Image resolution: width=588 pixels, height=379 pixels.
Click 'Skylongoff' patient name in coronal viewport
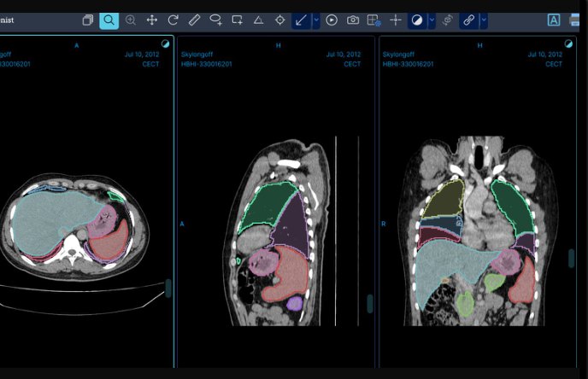[398, 55]
